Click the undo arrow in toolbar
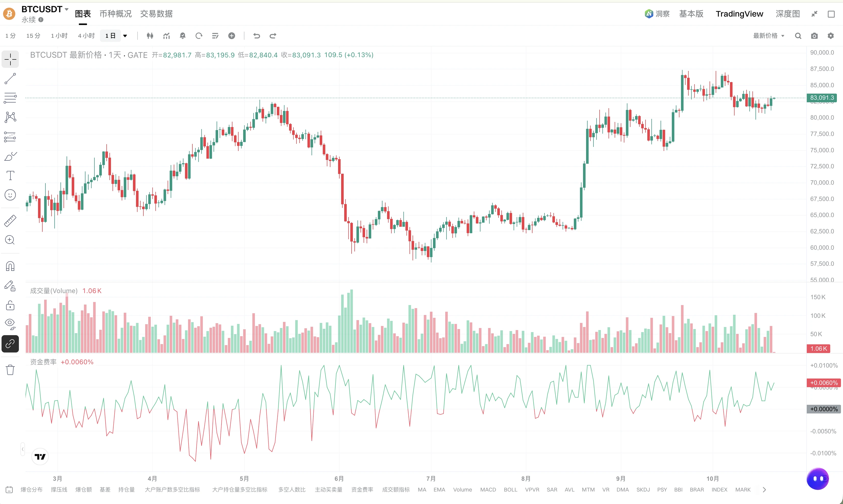 coord(257,36)
